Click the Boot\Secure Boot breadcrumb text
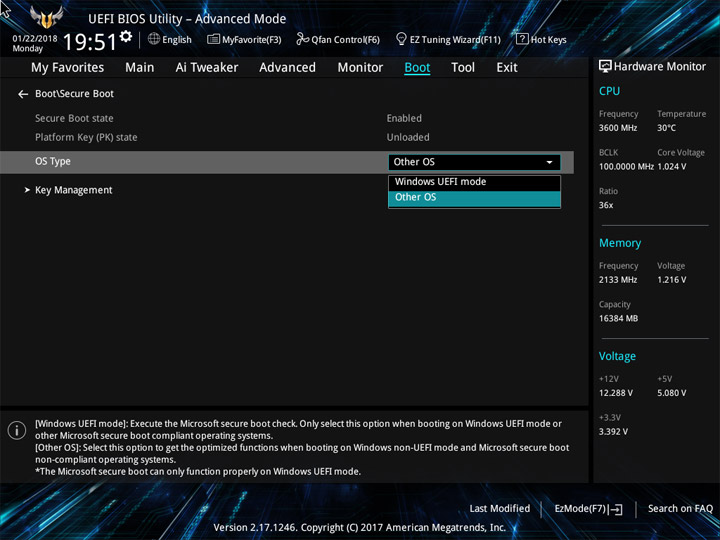Viewport: 720px width, 540px height. coord(74,94)
